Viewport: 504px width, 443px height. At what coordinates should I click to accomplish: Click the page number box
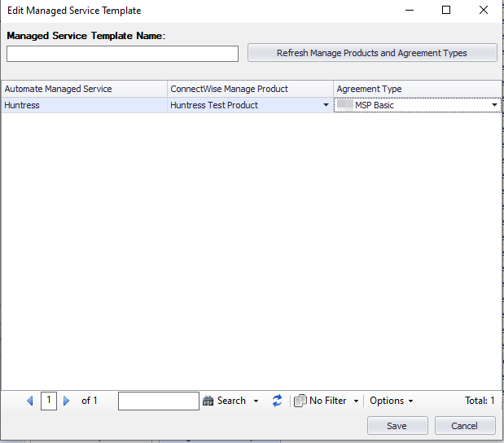(x=49, y=401)
